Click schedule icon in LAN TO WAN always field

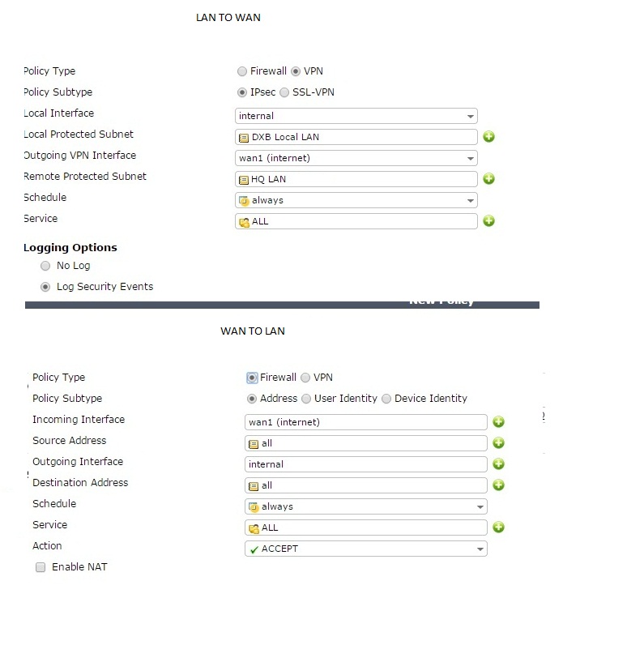244,200
